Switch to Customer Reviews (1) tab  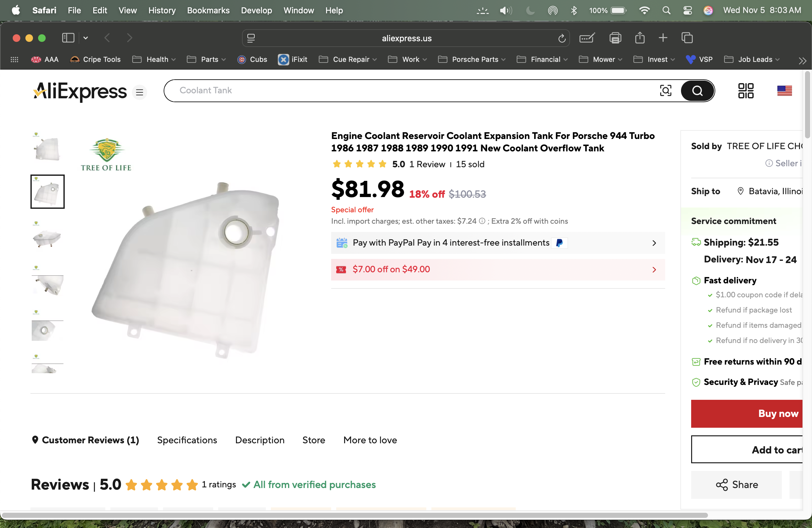click(x=85, y=440)
